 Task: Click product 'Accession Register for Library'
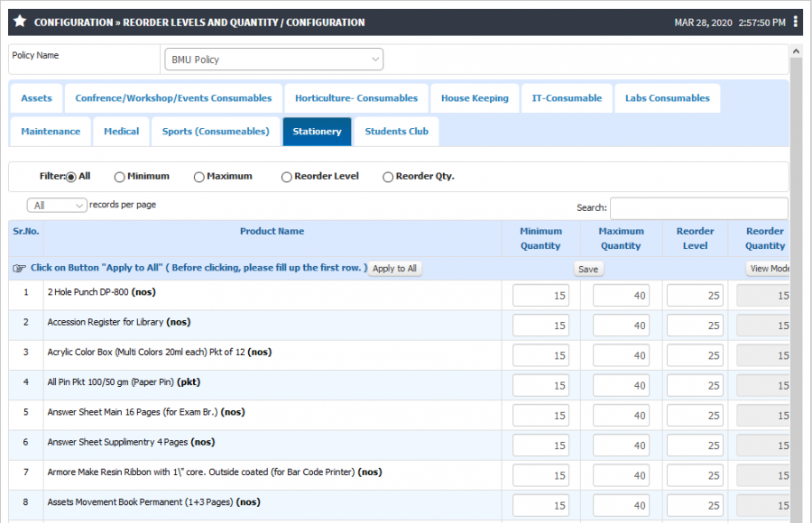coord(106,322)
